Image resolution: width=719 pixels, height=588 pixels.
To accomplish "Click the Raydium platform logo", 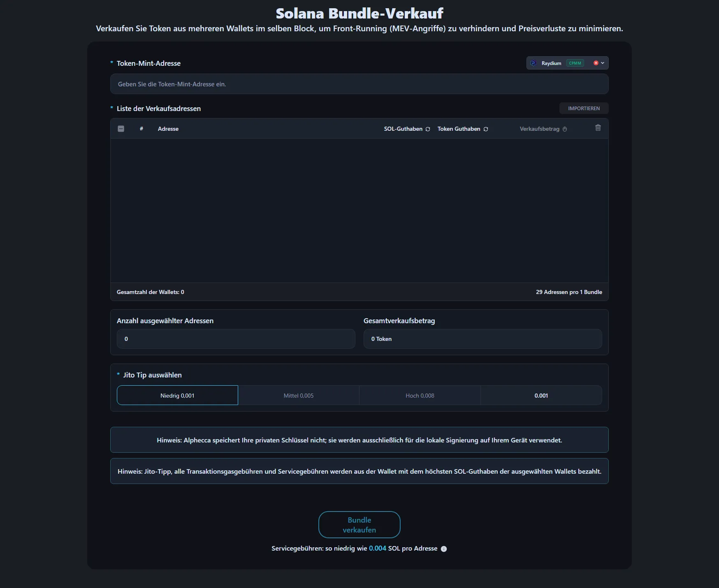I will coord(533,63).
